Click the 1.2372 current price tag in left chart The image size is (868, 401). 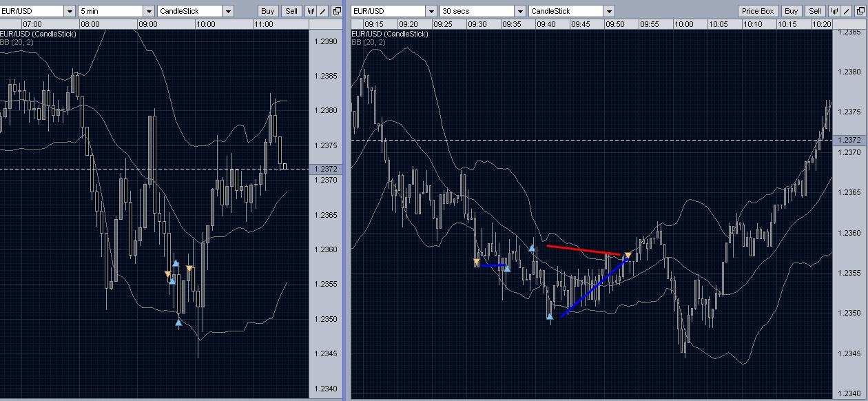point(325,169)
